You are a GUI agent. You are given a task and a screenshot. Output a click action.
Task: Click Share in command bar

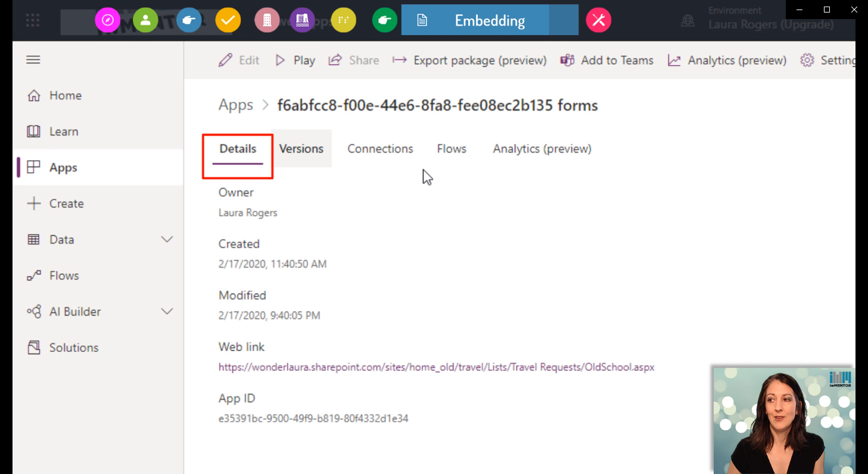click(x=354, y=60)
